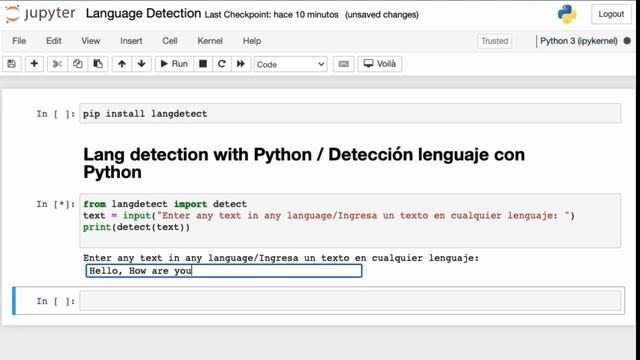
Task: Click the Trusted notebook indicator
Action: tap(495, 41)
